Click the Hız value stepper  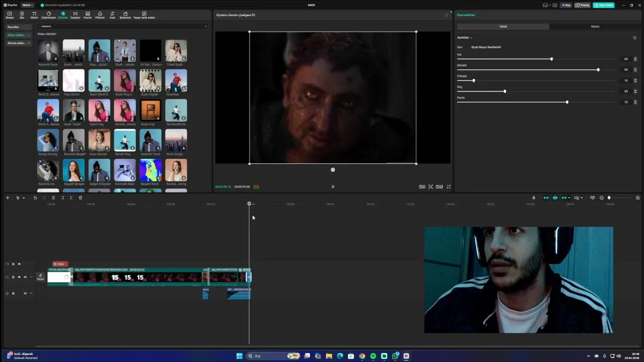tap(635, 59)
